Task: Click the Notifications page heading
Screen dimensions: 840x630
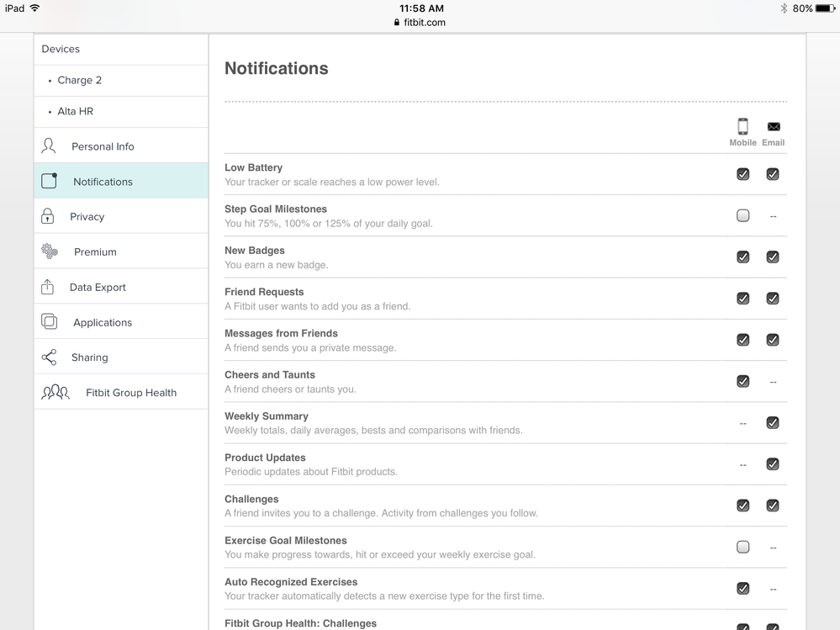Action: coord(276,69)
